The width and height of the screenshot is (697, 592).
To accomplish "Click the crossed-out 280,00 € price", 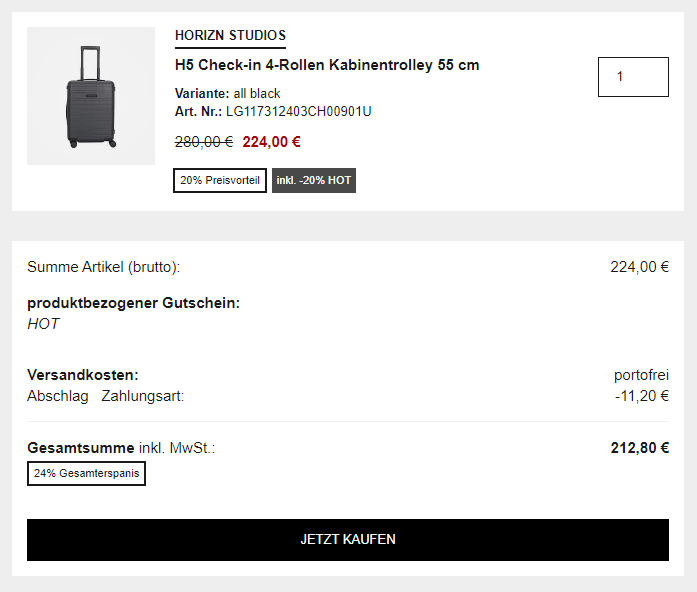I will (x=204, y=142).
